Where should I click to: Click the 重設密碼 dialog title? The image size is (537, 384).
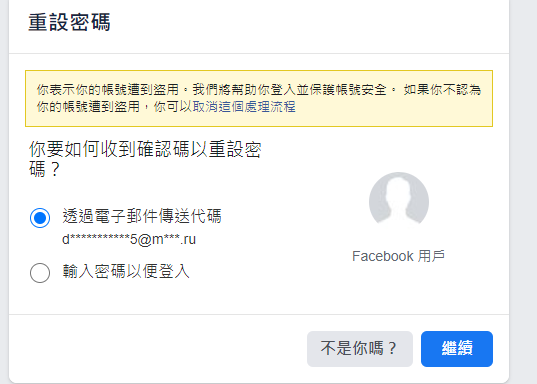pyautogui.click(x=70, y=22)
